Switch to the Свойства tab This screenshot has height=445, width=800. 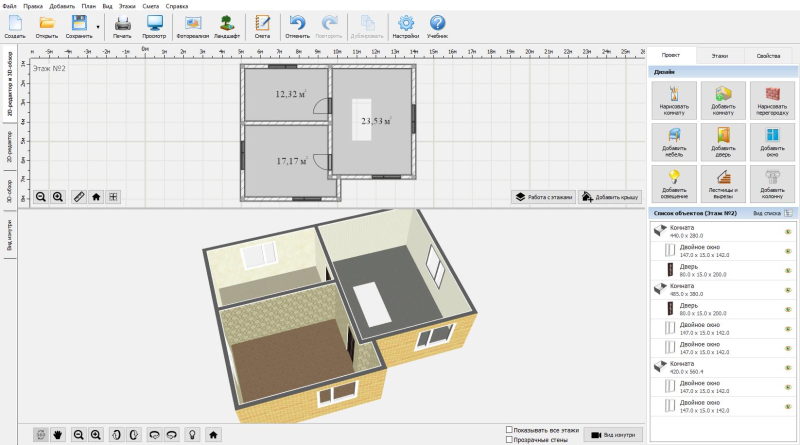point(768,57)
